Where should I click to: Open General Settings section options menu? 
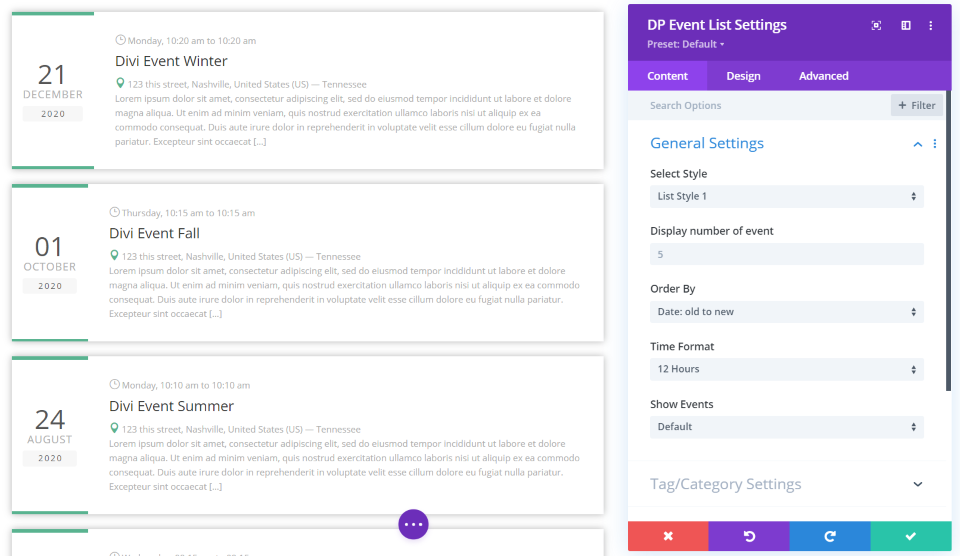[x=935, y=144]
